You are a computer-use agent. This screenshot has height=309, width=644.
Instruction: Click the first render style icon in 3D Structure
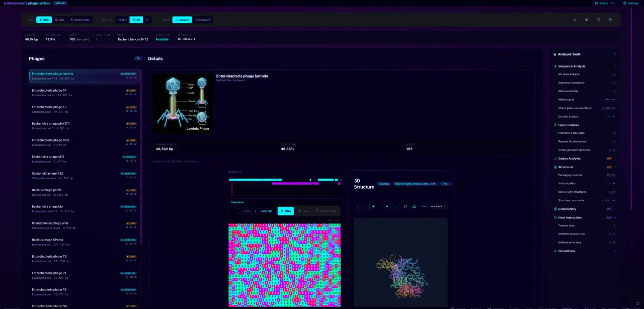[358, 206]
